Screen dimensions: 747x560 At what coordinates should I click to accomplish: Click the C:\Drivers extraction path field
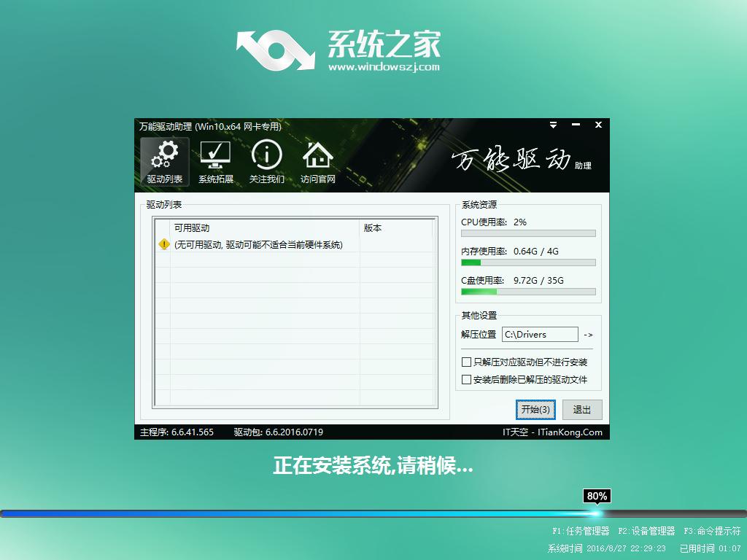[x=540, y=334]
